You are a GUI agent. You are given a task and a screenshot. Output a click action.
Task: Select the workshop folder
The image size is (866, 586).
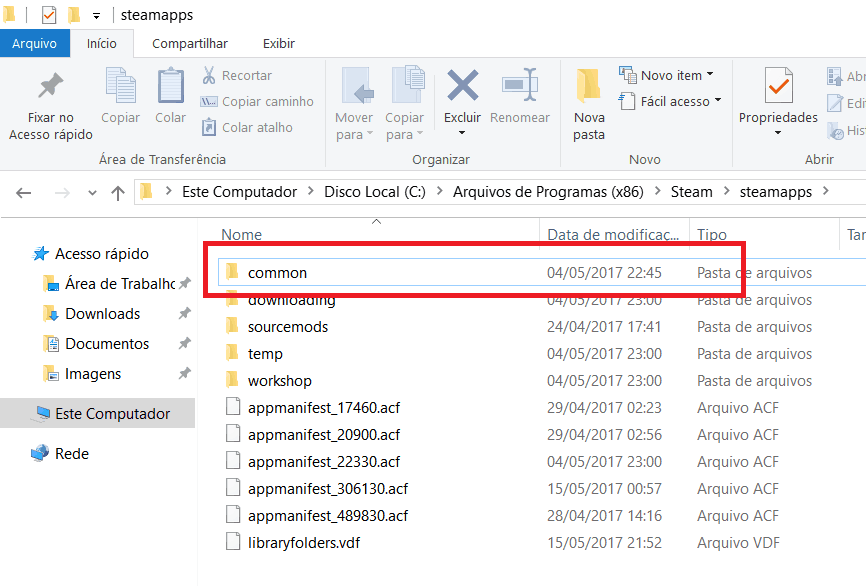point(279,381)
